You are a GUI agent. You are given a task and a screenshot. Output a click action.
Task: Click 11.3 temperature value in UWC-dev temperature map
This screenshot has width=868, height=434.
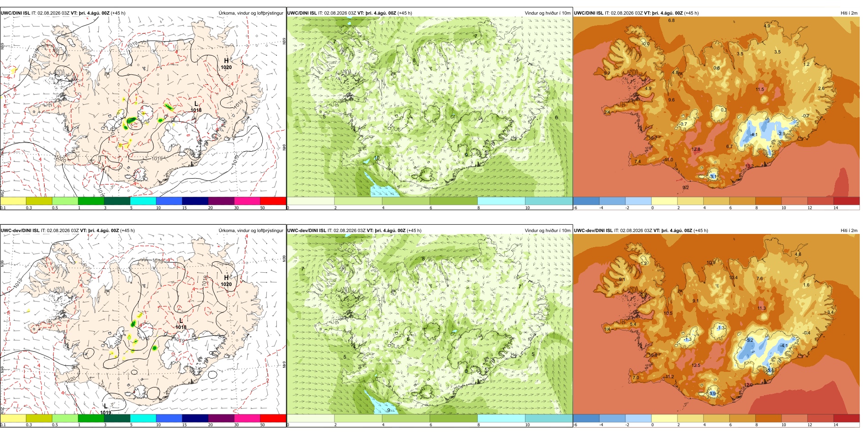(762, 308)
